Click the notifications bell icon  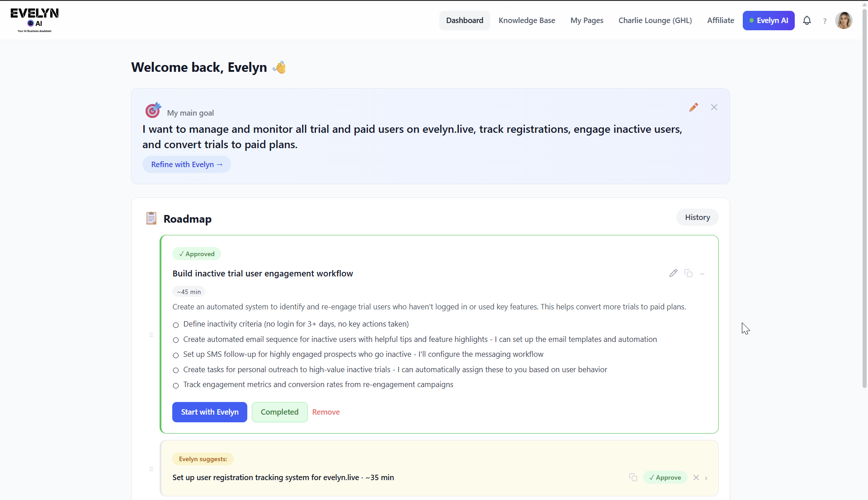click(x=807, y=20)
